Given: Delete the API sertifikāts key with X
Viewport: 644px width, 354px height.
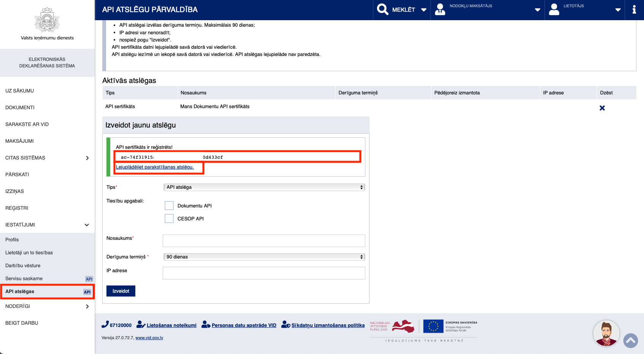Looking at the screenshot, I should point(602,108).
